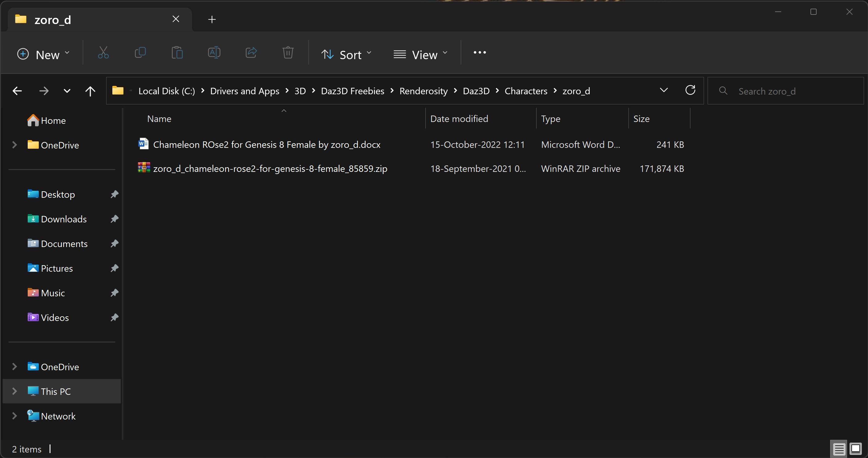Unpin Downloads from Quick access
This screenshot has width=868, height=458.
point(115,219)
